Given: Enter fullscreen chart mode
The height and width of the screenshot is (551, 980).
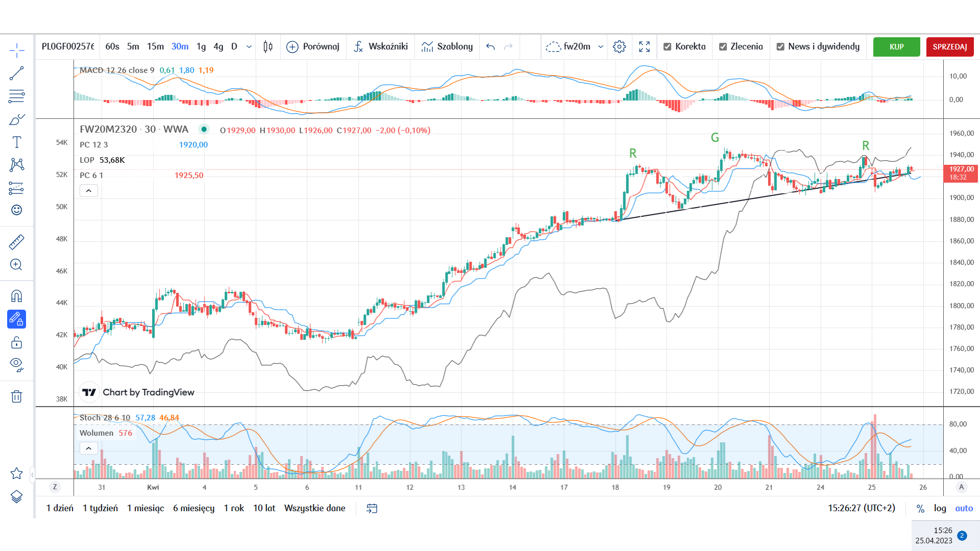Looking at the screenshot, I should (645, 46).
